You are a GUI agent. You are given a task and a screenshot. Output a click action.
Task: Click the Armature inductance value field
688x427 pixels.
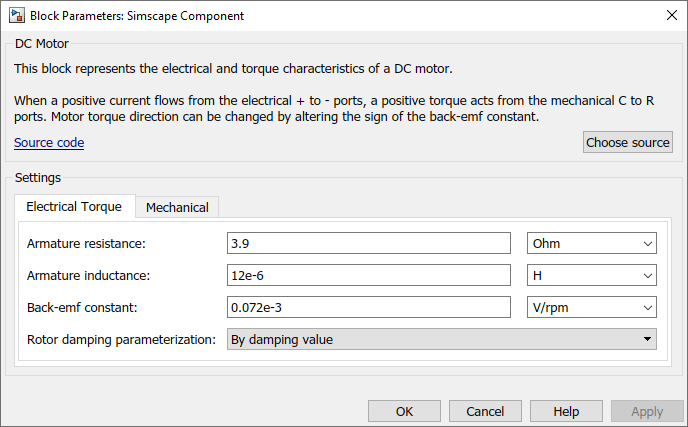point(370,275)
